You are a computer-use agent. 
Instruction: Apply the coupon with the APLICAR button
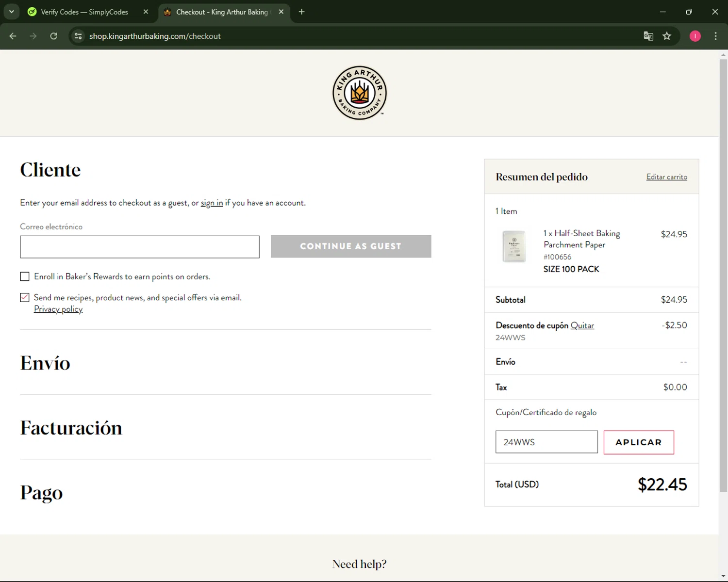pos(639,442)
